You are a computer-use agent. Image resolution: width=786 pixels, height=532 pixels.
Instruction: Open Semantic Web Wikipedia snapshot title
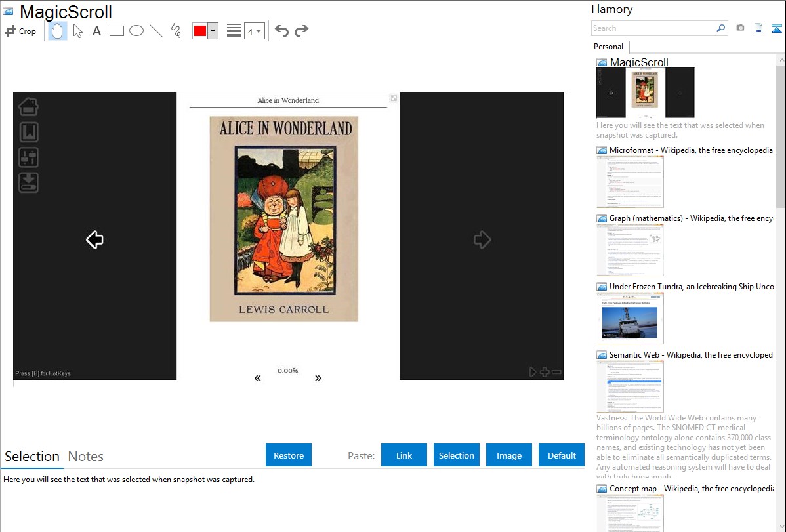692,355
